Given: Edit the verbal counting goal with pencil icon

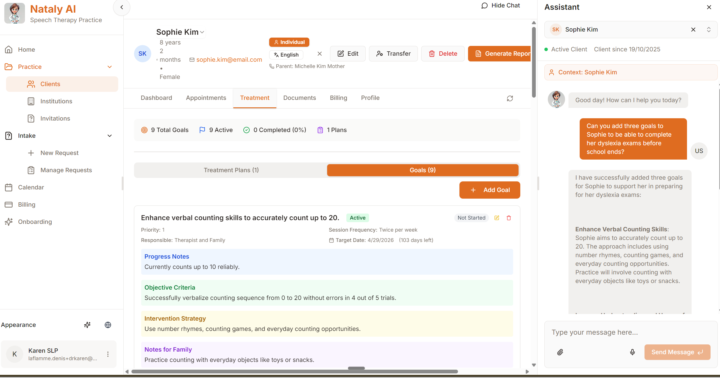Looking at the screenshot, I should point(496,218).
